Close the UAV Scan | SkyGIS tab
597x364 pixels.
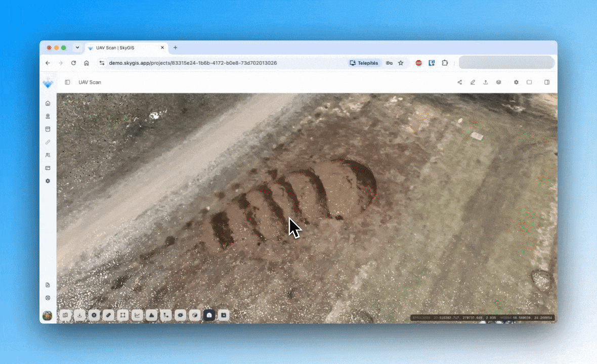(162, 48)
